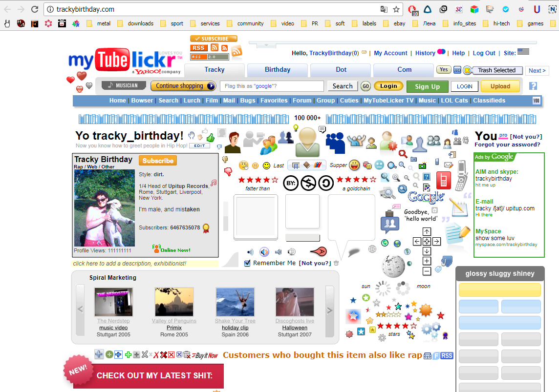Open the Birthday tab
This screenshot has width=559, height=392.
tap(278, 70)
